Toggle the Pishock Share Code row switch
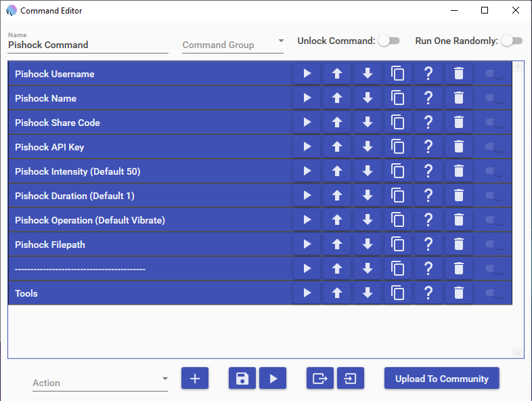532x401 pixels. 495,122
